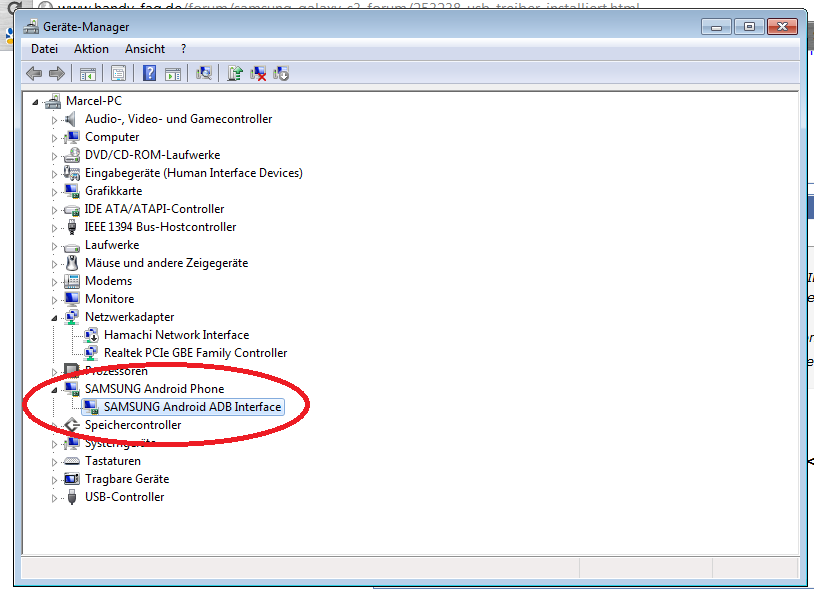This screenshot has height=597, width=814.
Task: Select the Monitore category label
Action: [110, 299]
